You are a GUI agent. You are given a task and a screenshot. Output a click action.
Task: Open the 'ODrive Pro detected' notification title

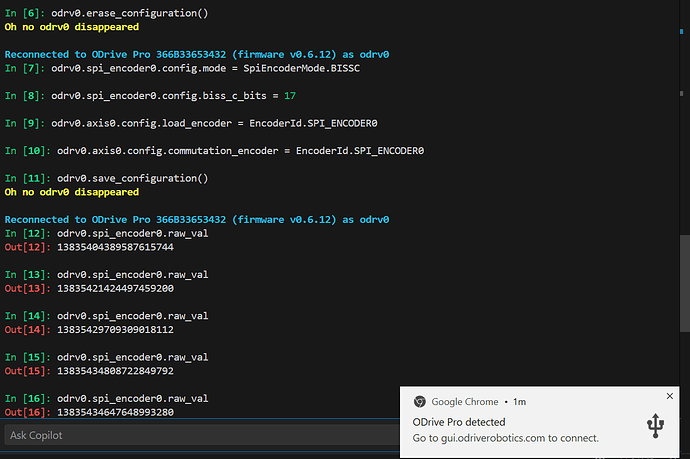pyautogui.click(x=459, y=422)
